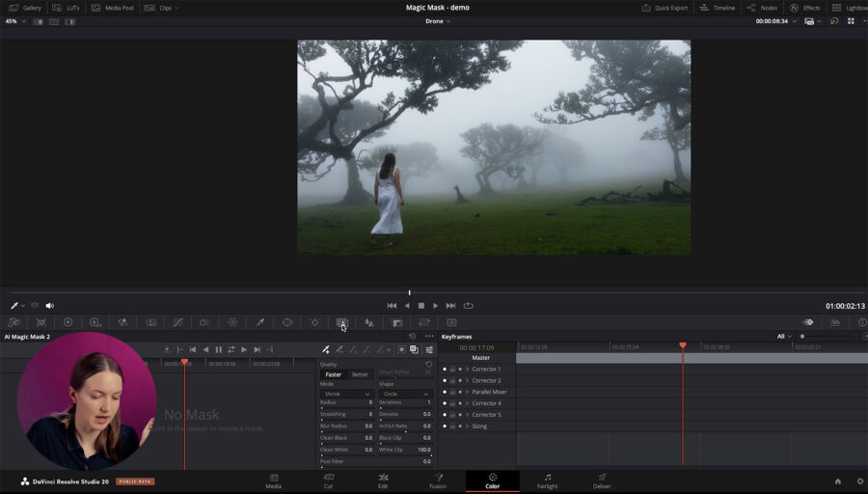Switch to the Edit page

point(383,480)
